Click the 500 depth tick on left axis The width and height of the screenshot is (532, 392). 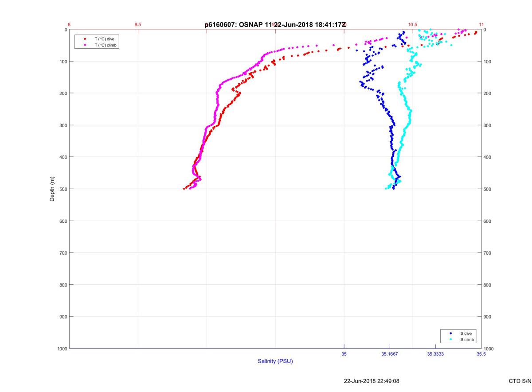click(63, 189)
